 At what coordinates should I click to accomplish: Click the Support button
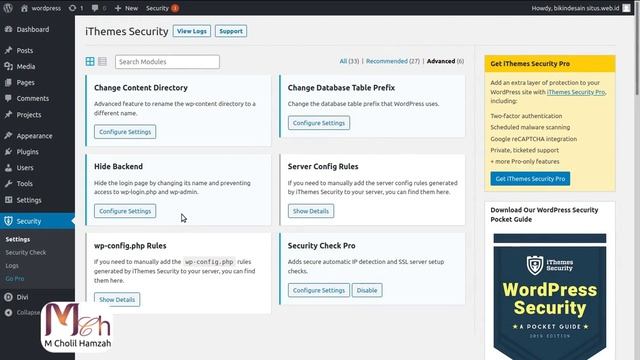click(x=231, y=31)
